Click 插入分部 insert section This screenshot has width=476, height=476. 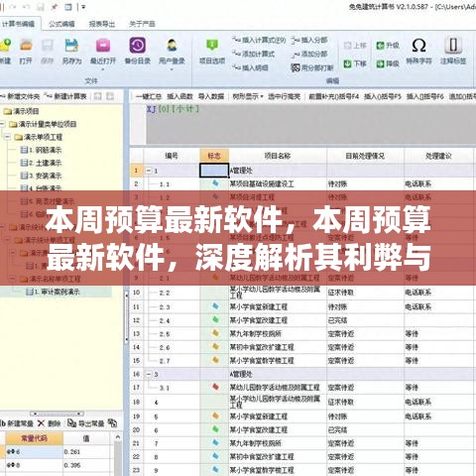(309, 40)
